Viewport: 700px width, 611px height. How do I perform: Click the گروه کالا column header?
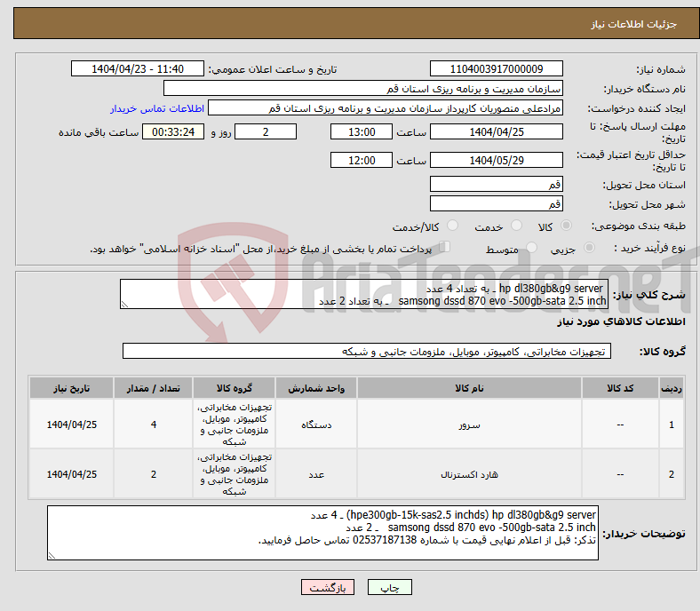pyautogui.click(x=234, y=388)
